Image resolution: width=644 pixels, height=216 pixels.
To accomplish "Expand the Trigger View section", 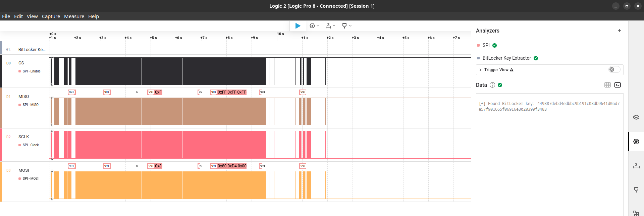I will (x=481, y=70).
